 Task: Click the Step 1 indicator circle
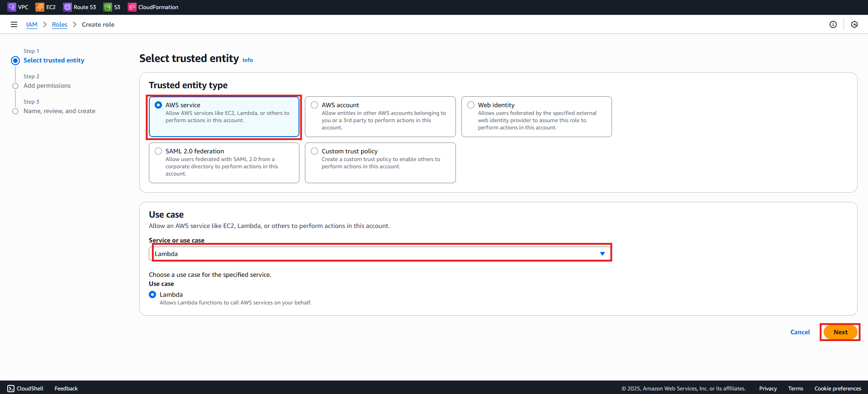[x=15, y=61]
